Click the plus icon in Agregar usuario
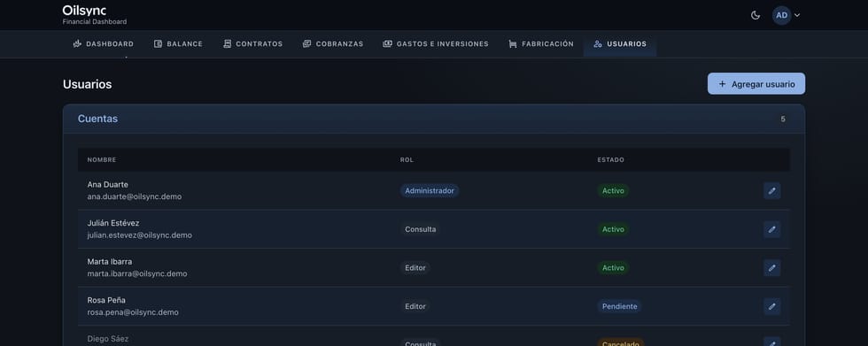The height and width of the screenshot is (346, 868). (722, 84)
